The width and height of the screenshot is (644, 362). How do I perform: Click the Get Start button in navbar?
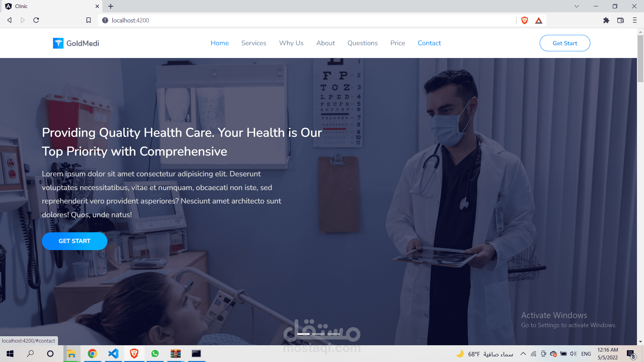tap(565, 43)
